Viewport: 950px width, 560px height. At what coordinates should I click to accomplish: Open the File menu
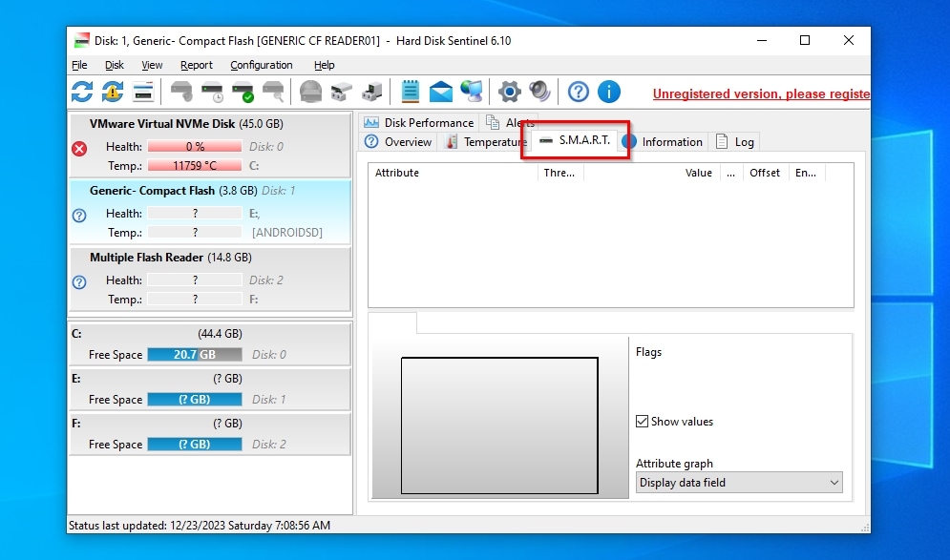pos(79,65)
